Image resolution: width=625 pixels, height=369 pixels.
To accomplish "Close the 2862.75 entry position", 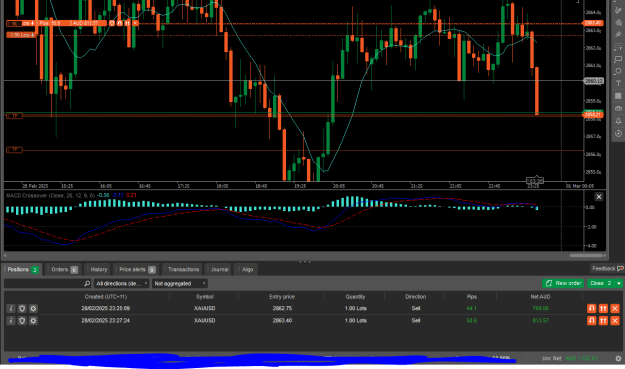I will (615, 308).
